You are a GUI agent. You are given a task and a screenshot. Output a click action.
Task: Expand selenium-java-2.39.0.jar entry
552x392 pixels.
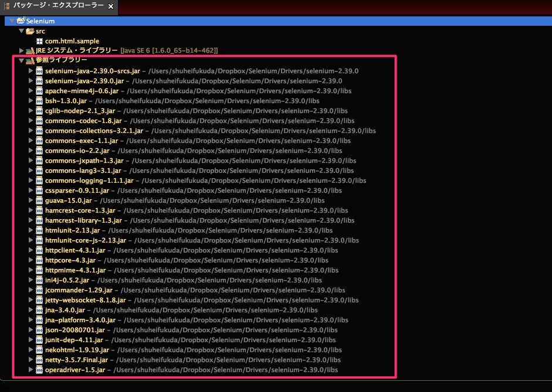(x=31, y=80)
